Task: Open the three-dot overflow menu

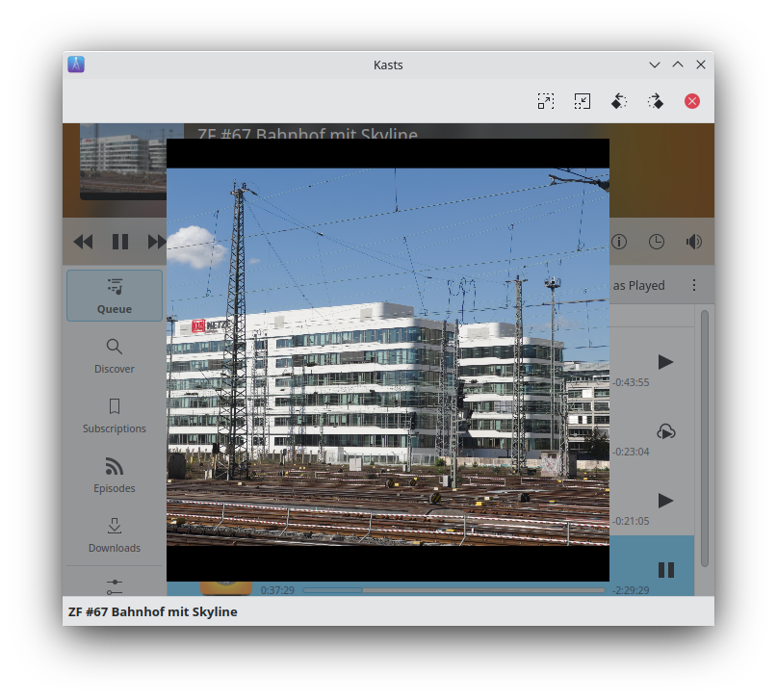Action: coord(694,285)
